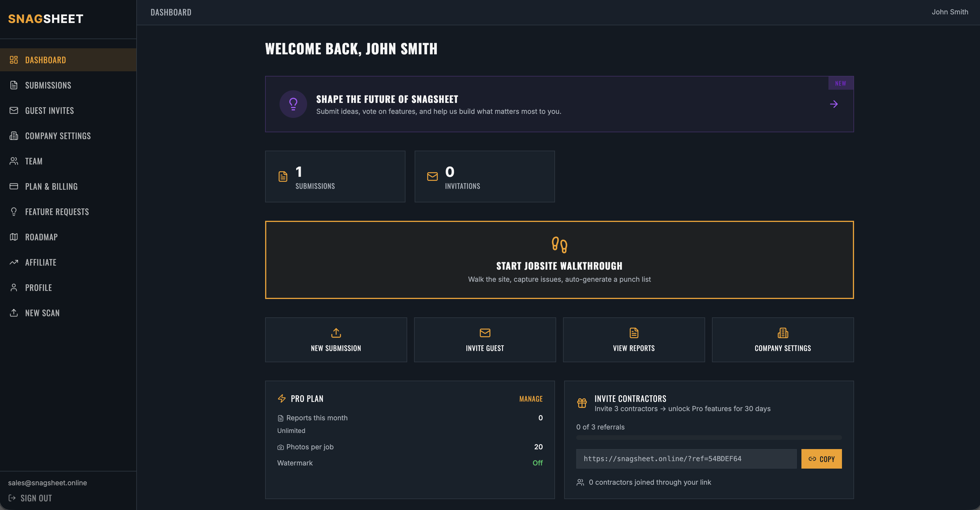Click the 0 Invitations stat card label
Viewport: 980px width, 510px height.
462,186
